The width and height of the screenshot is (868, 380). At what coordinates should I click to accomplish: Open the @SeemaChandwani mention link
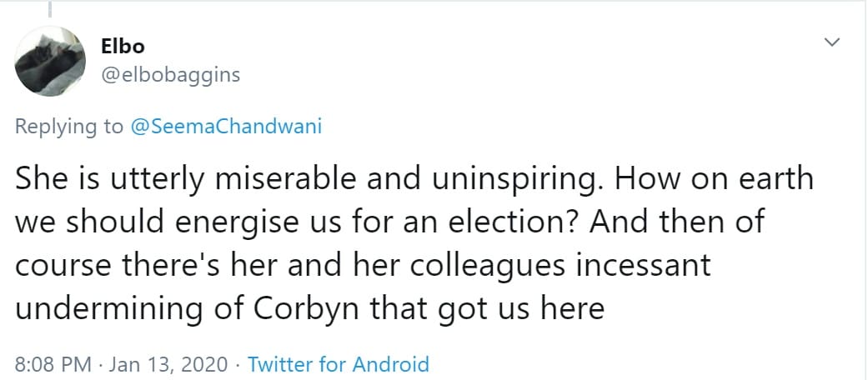click(x=226, y=127)
